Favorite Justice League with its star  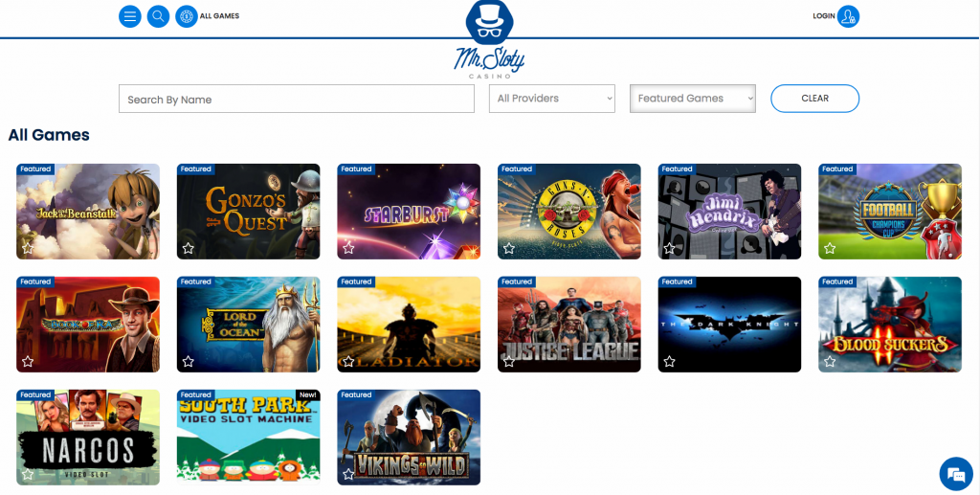(x=509, y=361)
